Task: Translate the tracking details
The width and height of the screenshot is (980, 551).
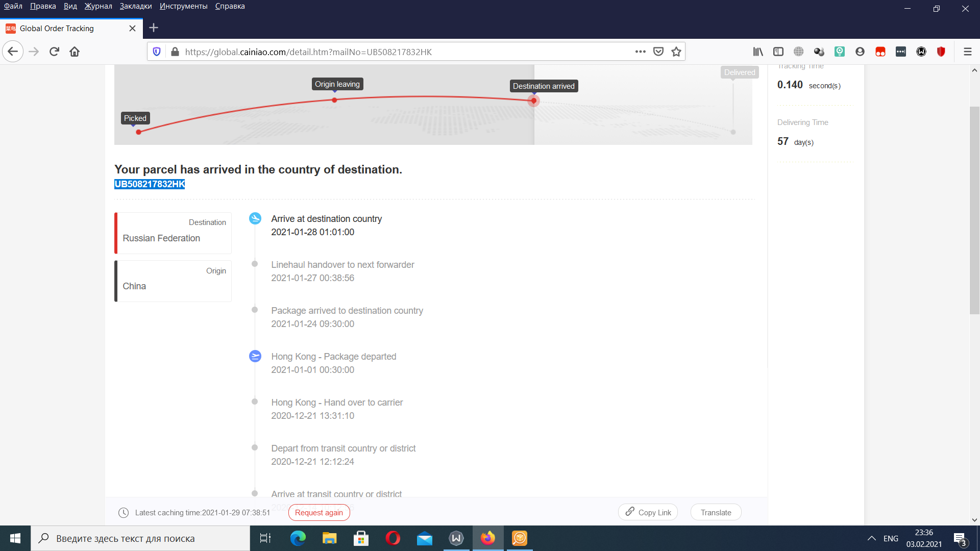Action: coord(716,512)
